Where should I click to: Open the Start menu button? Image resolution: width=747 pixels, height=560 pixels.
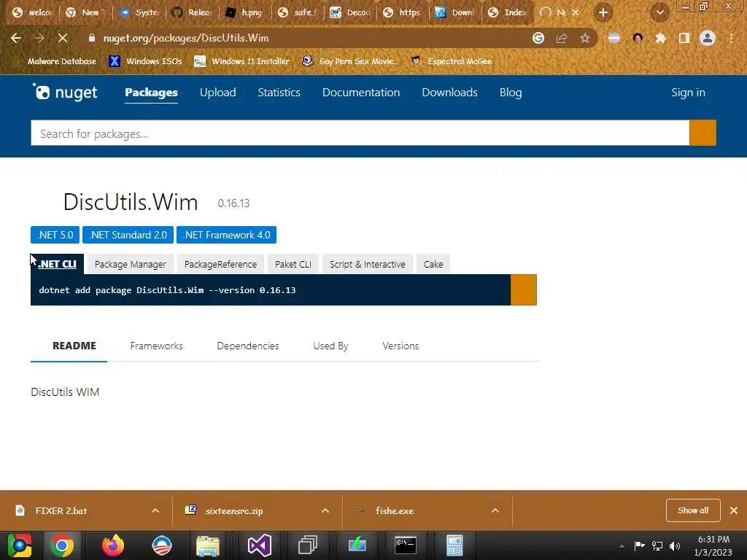coord(20,545)
